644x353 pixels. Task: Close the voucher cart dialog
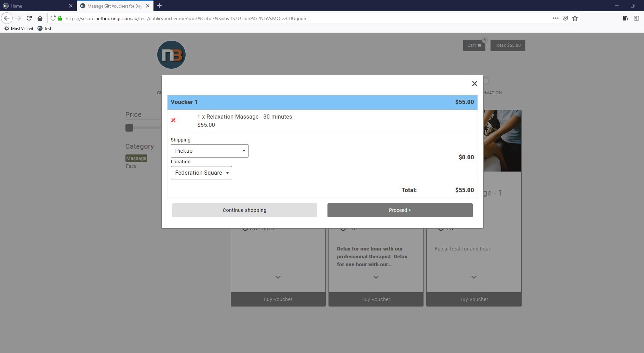(474, 84)
